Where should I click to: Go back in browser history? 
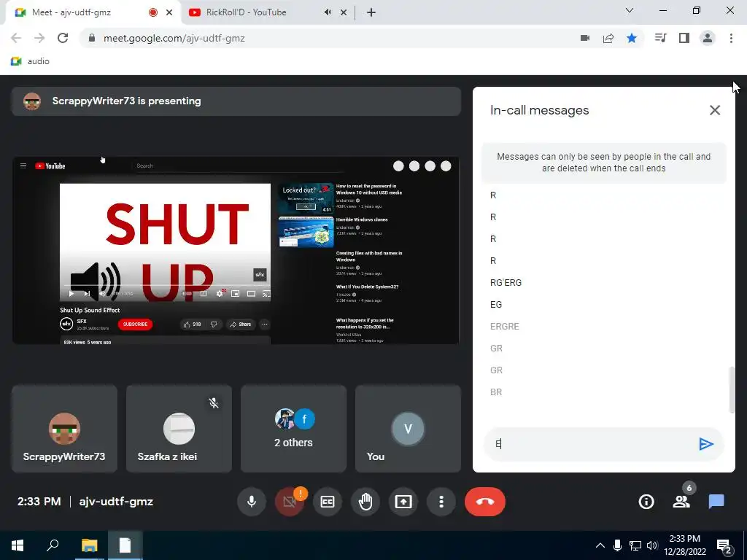click(16, 38)
